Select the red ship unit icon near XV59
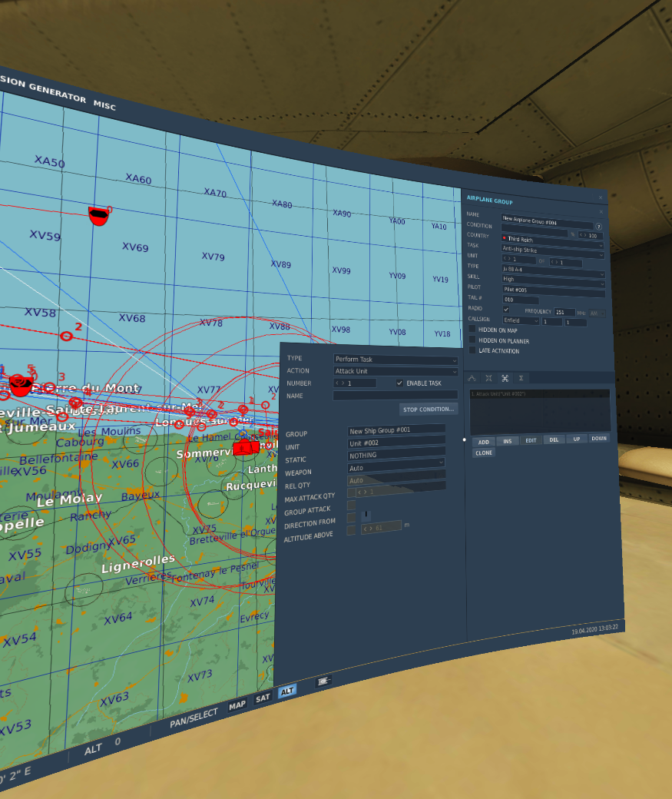672x799 pixels. pos(98,216)
